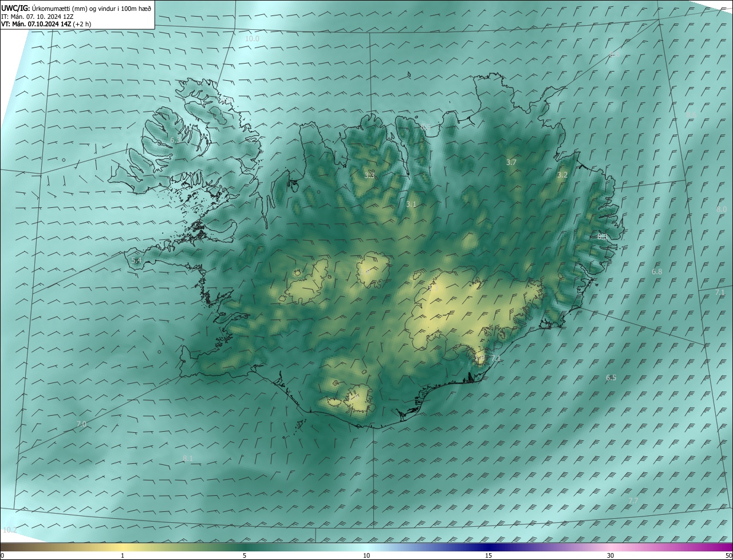Click the 6.8 value label east of Iceland
The width and height of the screenshot is (733, 560).
point(657,272)
